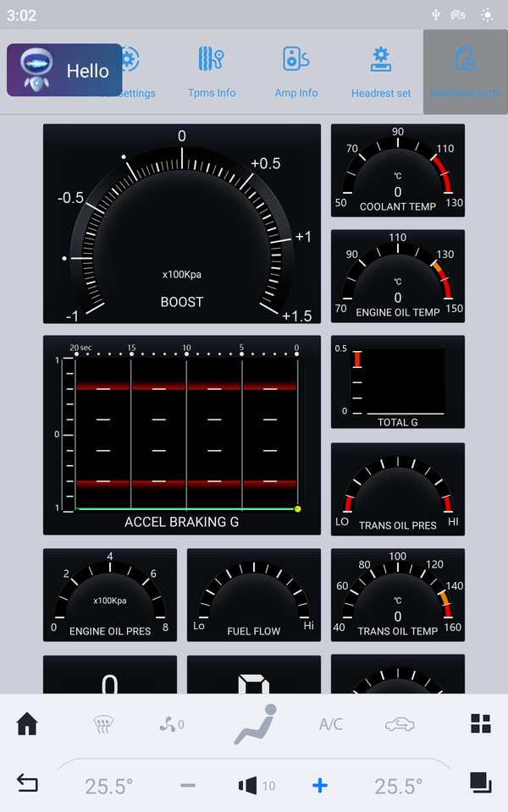The image size is (508, 812).
Task: Open the Car settings gear tab
Action: click(128, 72)
